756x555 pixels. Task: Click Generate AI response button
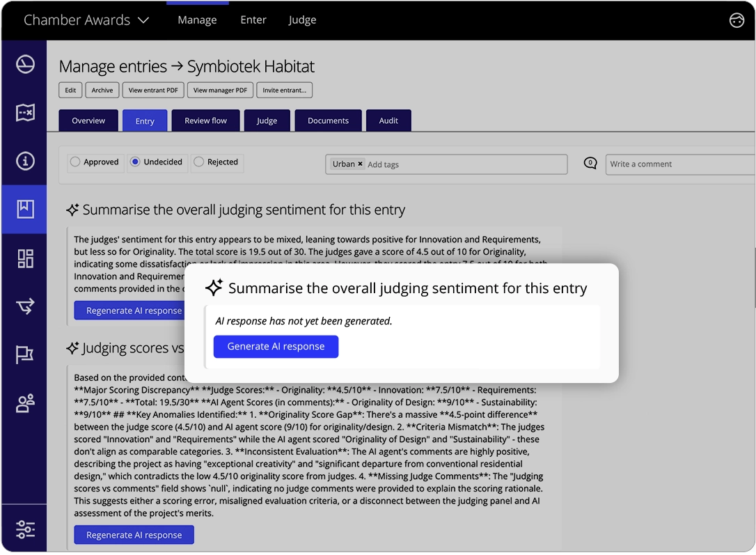pos(276,346)
